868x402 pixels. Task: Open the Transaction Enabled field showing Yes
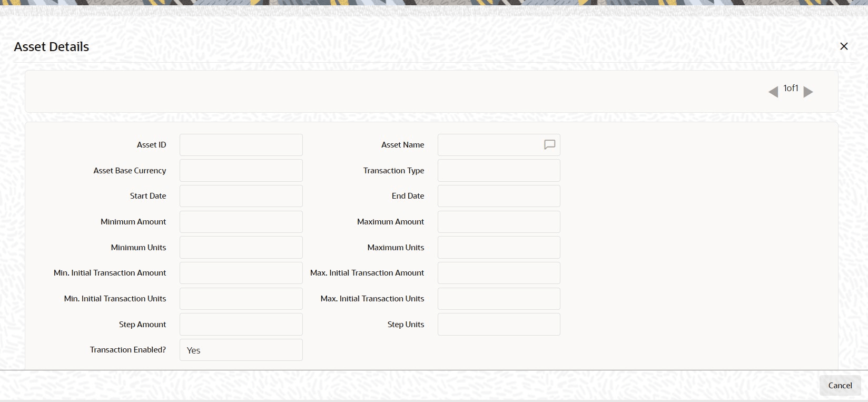[241, 350]
